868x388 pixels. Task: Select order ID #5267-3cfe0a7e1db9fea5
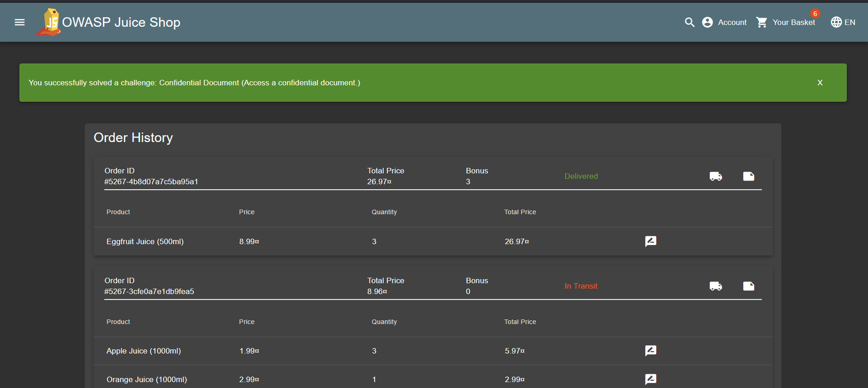[149, 291]
